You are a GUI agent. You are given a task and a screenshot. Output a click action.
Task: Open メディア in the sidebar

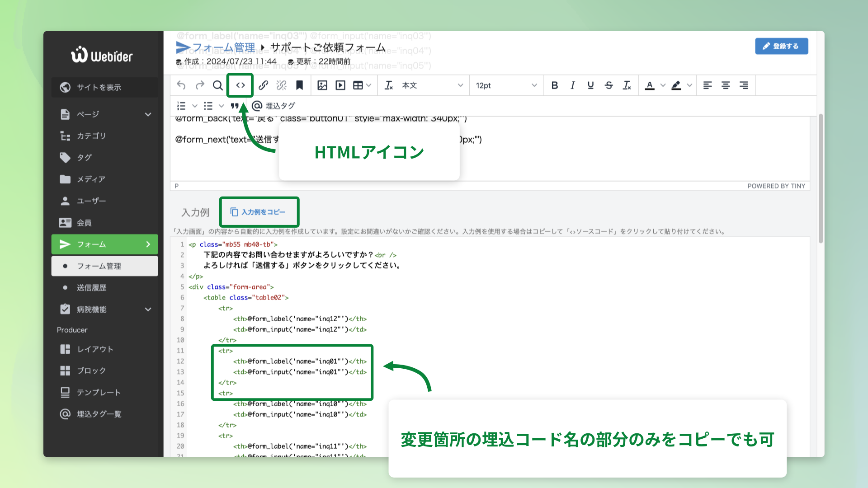click(x=105, y=179)
